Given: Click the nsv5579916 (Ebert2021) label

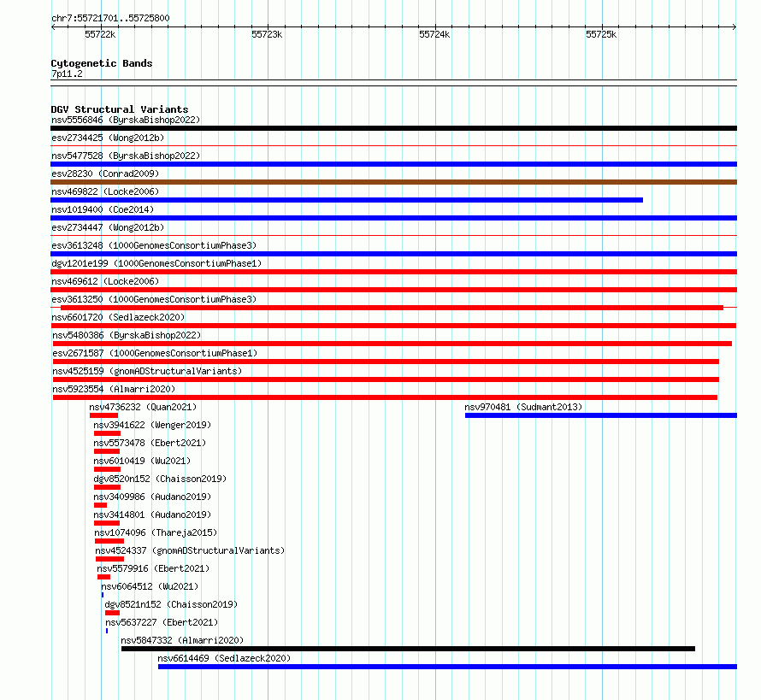Looking at the screenshot, I should (153, 568).
